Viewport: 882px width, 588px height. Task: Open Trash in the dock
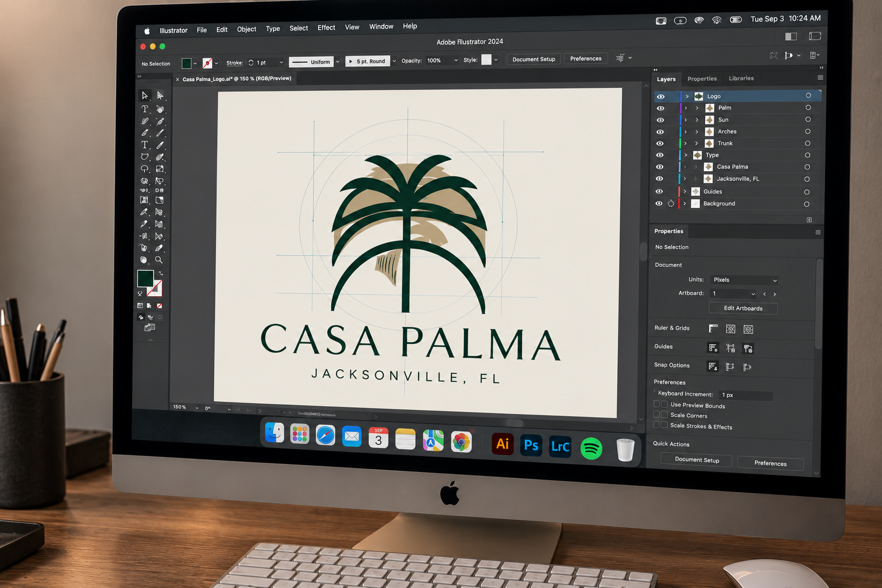tap(625, 450)
